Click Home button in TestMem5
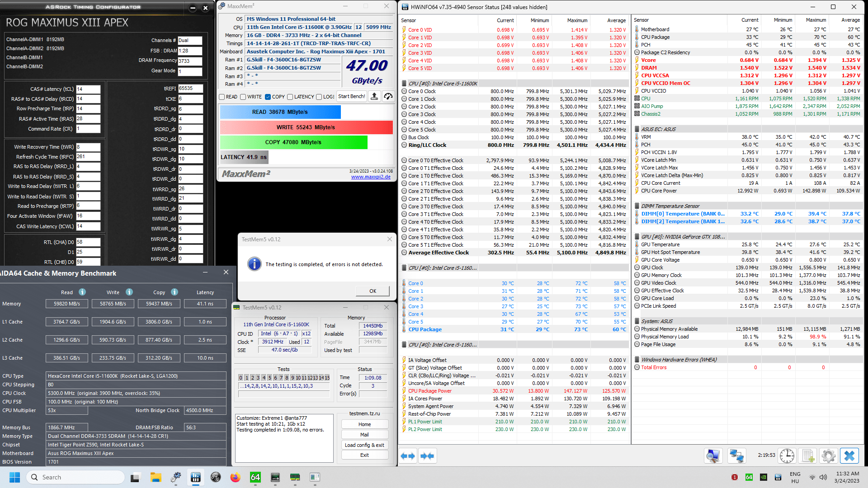This screenshot has width=868, height=488. (x=364, y=424)
